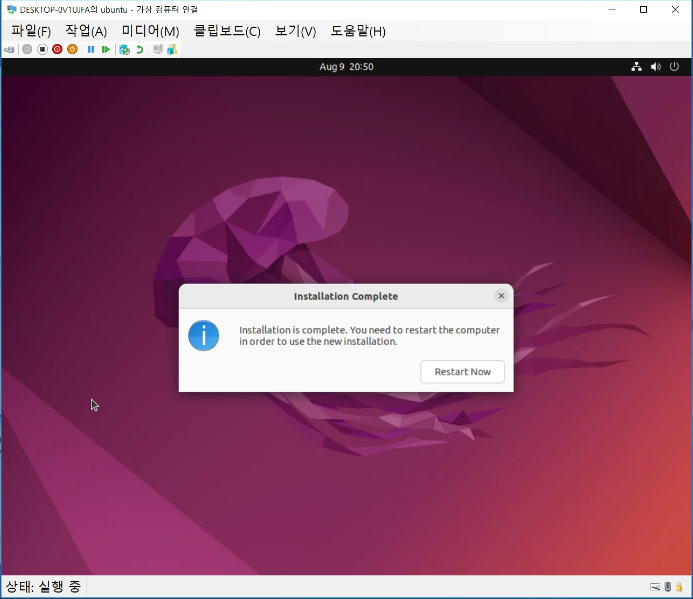Viewport: 693px width, 599px height.
Task: Click the padlock security icon in status bar
Action: tap(679, 587)
